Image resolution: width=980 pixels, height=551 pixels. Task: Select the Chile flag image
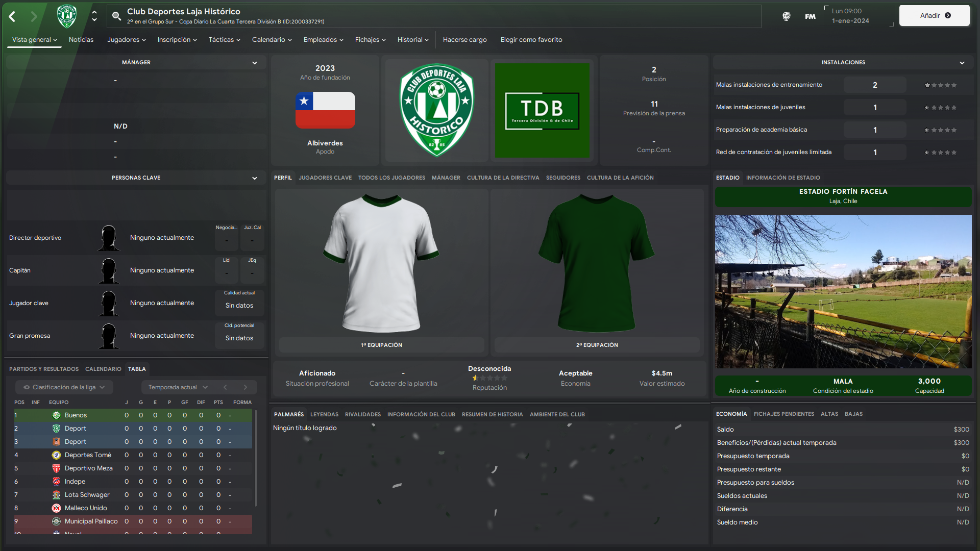coord(325,110)
